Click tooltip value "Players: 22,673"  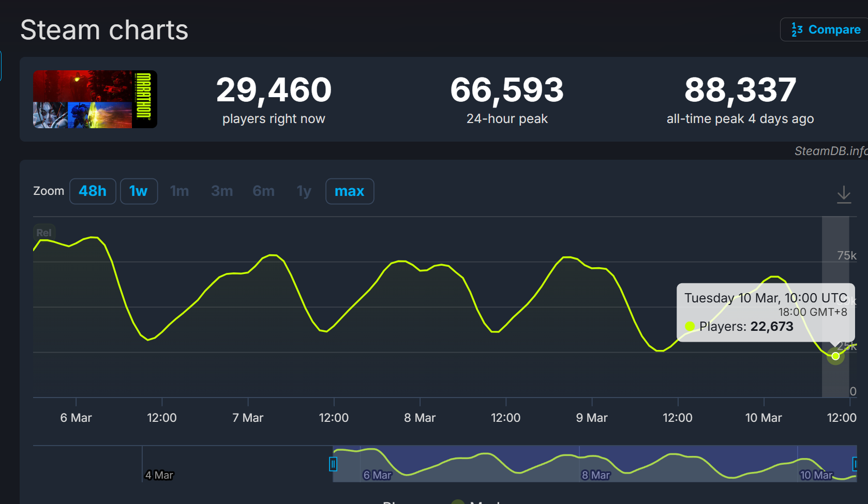(x=746, y=327)
